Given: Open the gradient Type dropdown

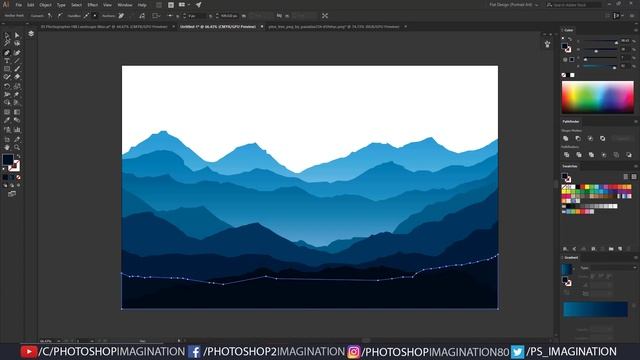Looking at the screenshot, I should point(613,268).
